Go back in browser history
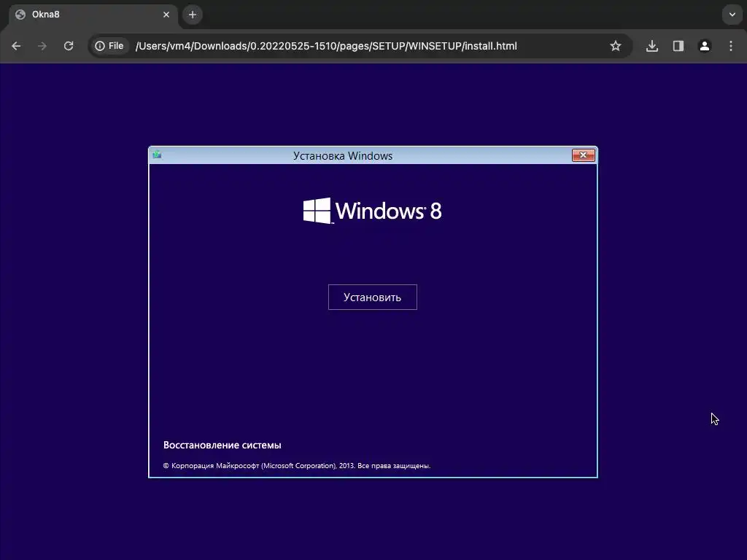Viewport: 747px width, 560px height. (x=16, y=46)
